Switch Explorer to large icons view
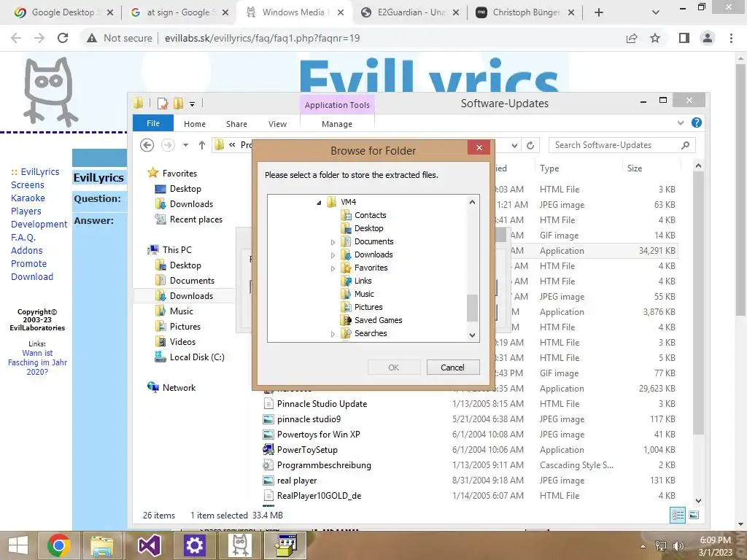This screenshot has height=560, width=747. (x=694, y=515)
